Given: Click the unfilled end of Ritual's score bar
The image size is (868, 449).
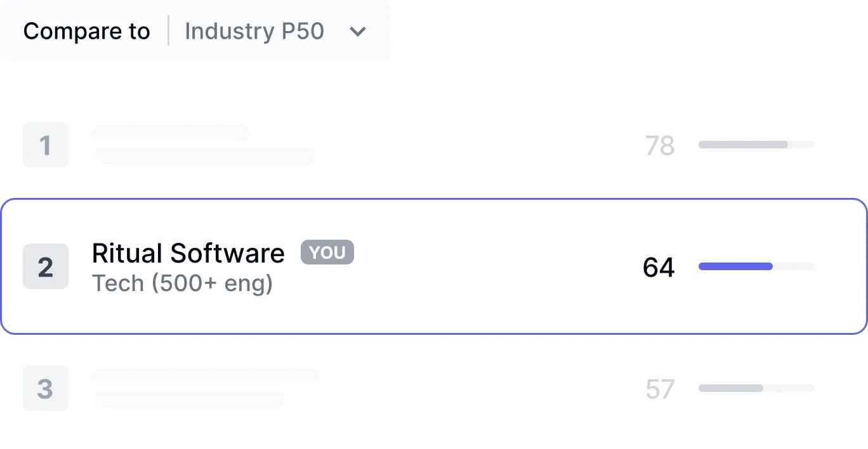Looking at the screenshot, I should (x=794, y=267).
